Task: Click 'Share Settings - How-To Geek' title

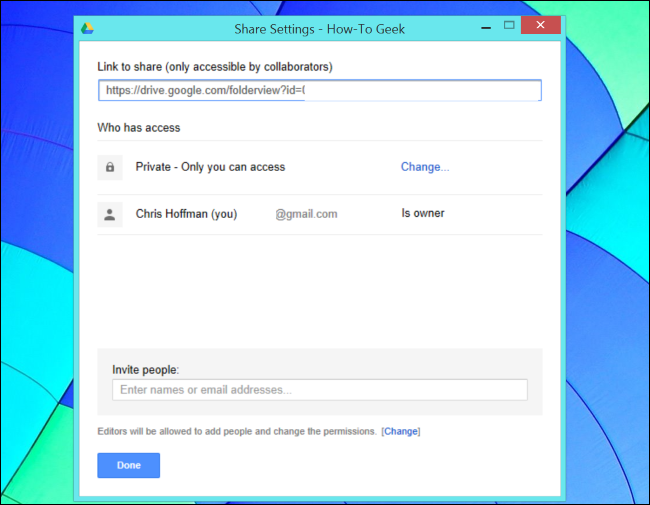Action: [319, 29]
